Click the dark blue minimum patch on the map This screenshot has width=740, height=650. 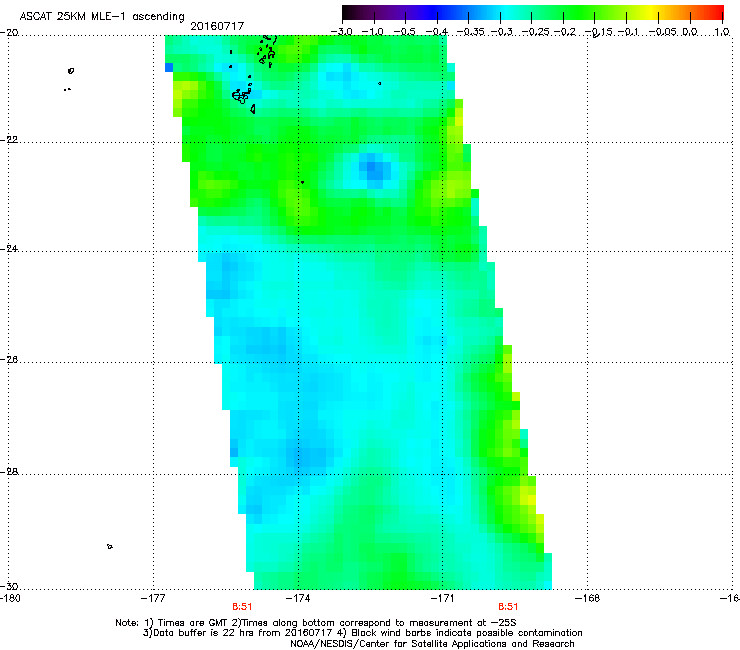374,169
